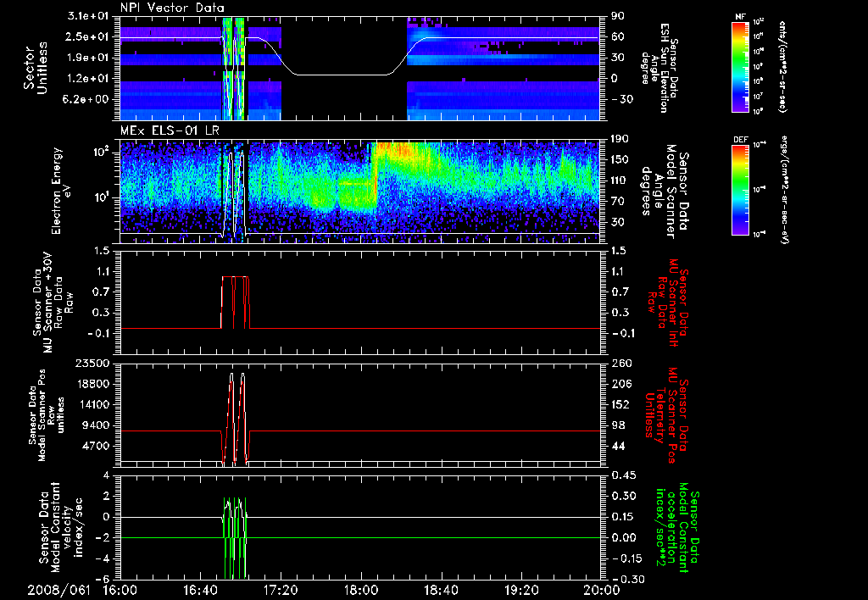Click the "3.1e+01" sector tick value
The width and height of the screenshot is (868, 600).
click(x=87, y=16)
